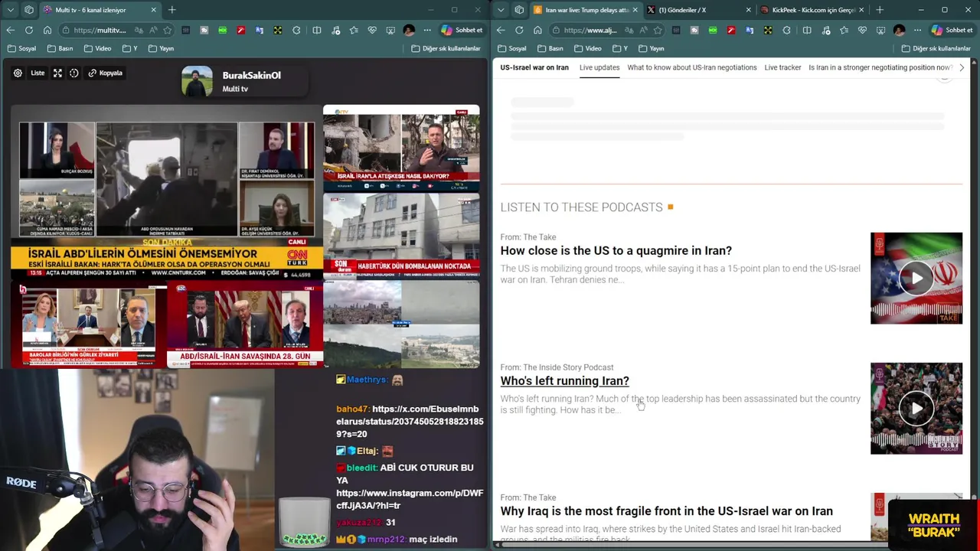980x551 pixels.
Task: Open How close is the US to a quagmire
Action: (x=616, y=250)
